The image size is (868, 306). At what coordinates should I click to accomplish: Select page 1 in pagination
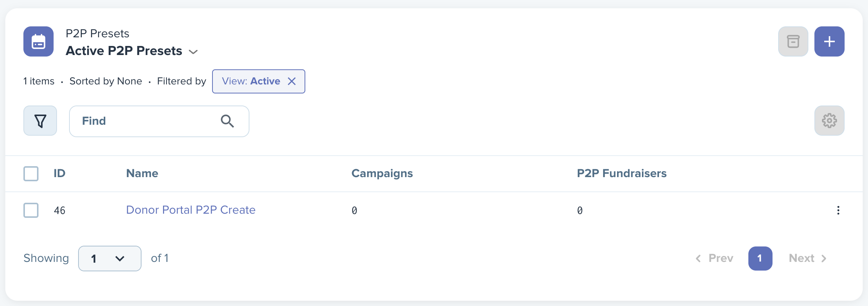(x=760, y=259)
